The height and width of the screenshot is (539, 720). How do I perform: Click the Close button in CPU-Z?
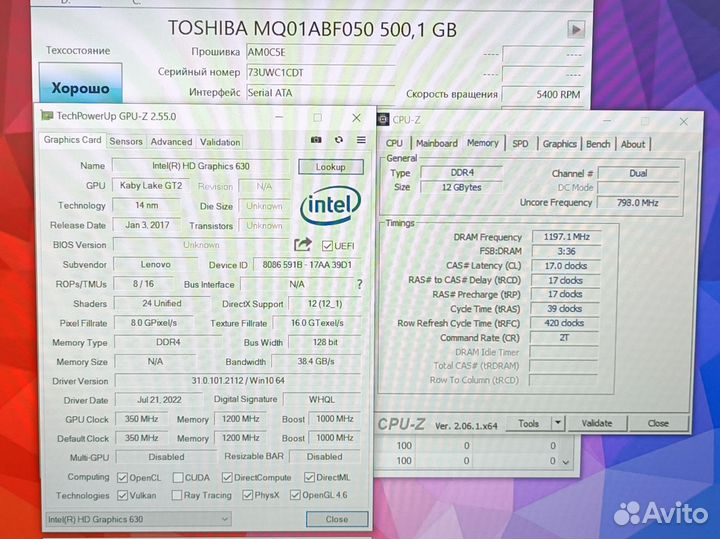click(658, 423)
